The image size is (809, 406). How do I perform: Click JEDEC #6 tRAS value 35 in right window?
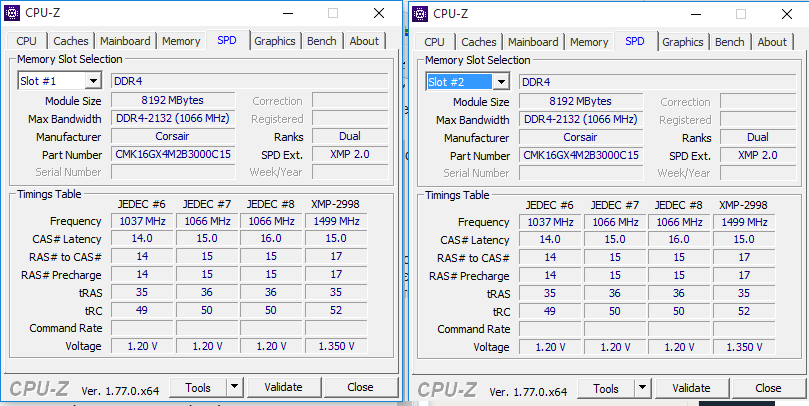click(x=551, y=294)
